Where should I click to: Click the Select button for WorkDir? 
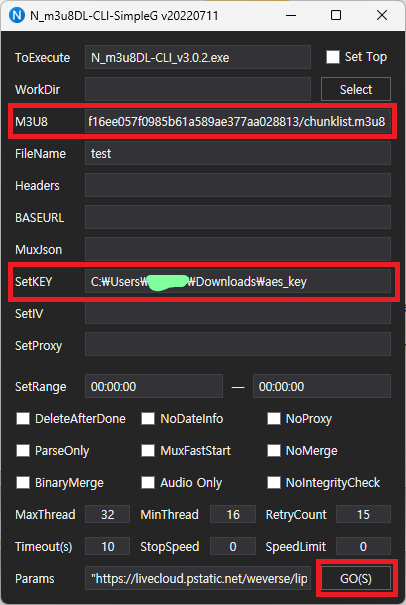(x=356, y=89)
